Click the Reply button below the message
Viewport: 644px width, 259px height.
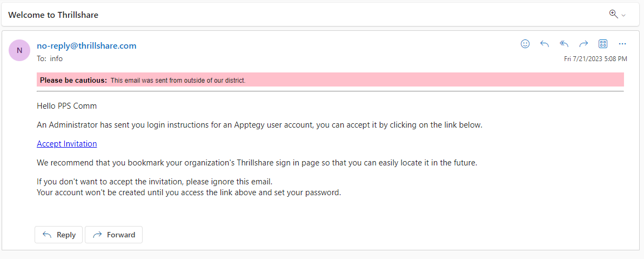point(59,235)
